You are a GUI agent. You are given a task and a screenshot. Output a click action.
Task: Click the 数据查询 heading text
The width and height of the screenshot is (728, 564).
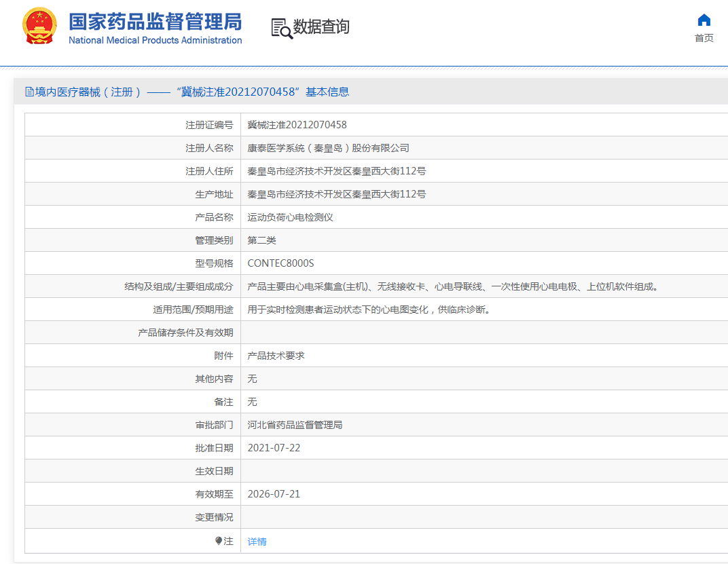(x=321, y=26)
